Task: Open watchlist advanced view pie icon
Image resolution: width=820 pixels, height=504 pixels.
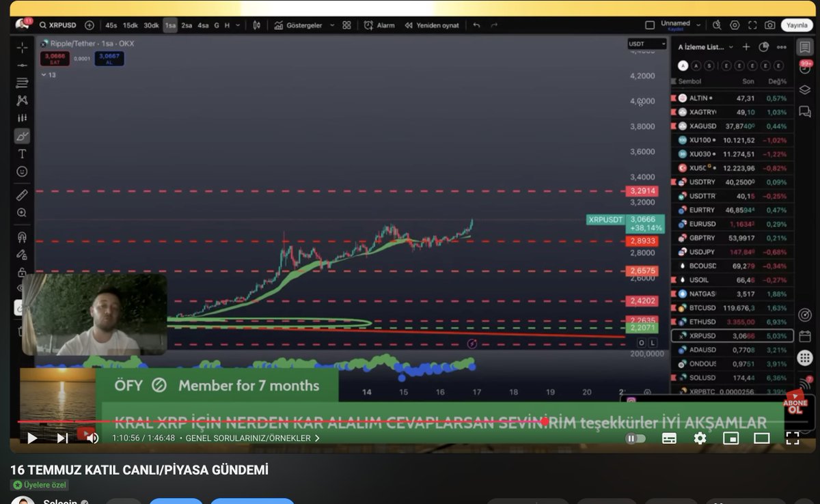Action: click(x=763, y=47)
